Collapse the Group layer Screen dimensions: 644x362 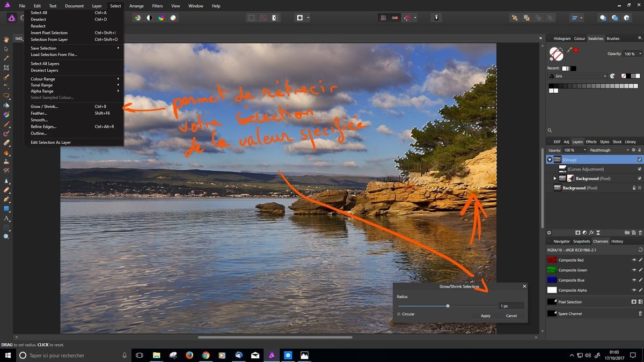550,159
